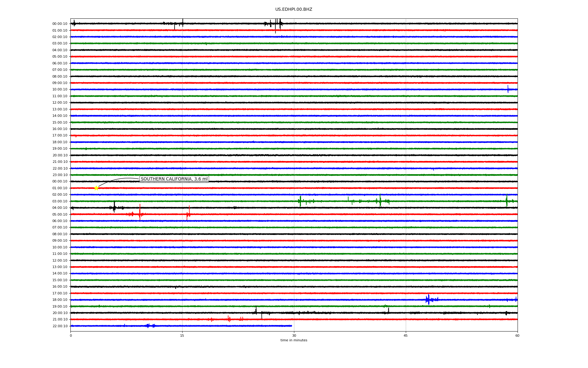Click the SOUTHERN CALIFORNIA 3.6 ml label

(174, 179)
